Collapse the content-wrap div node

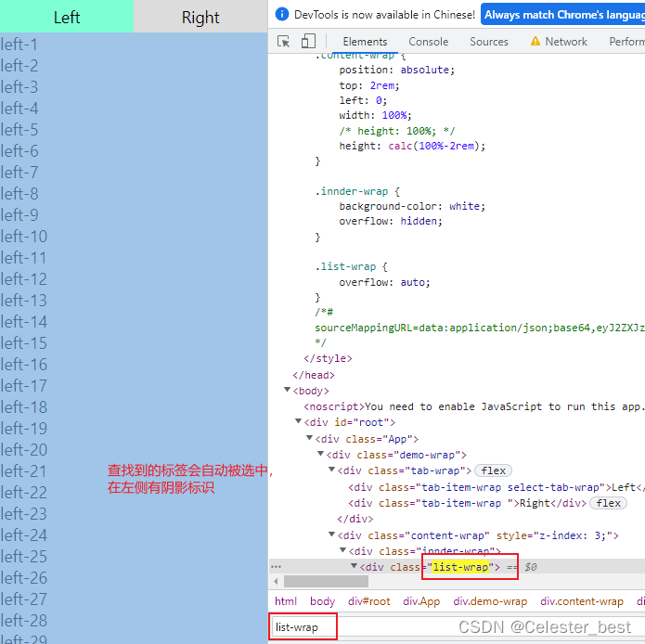click(331, 535)
